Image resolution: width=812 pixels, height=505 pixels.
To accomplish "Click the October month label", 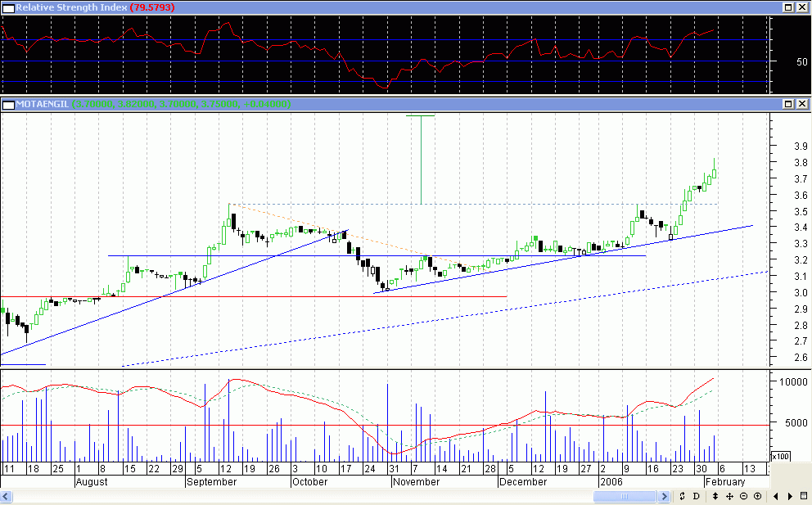I will [x=309, y=482].
